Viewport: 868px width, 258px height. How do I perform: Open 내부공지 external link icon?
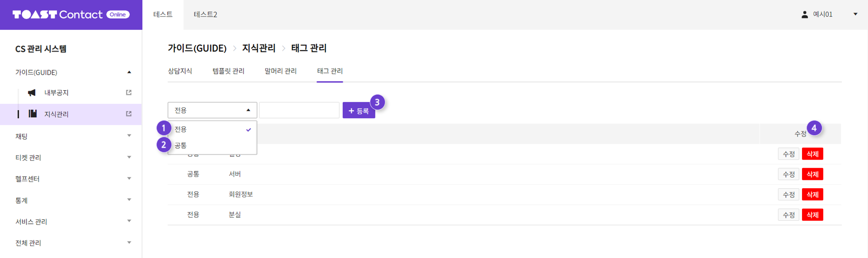[129, 92]
